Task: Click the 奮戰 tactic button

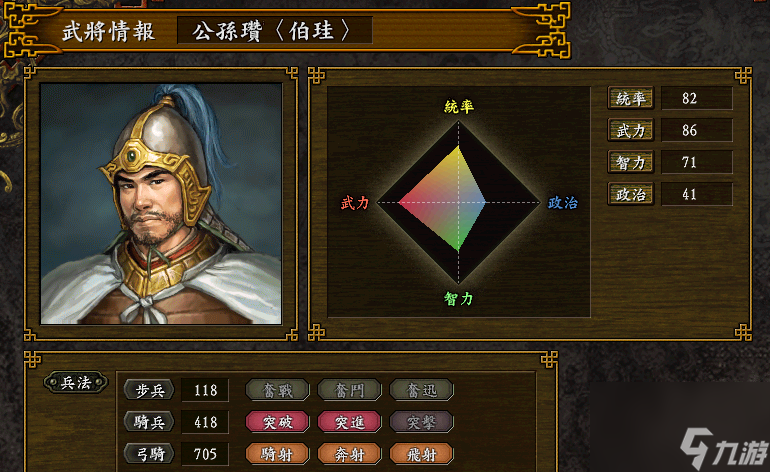Action: [x=277, y=390]
